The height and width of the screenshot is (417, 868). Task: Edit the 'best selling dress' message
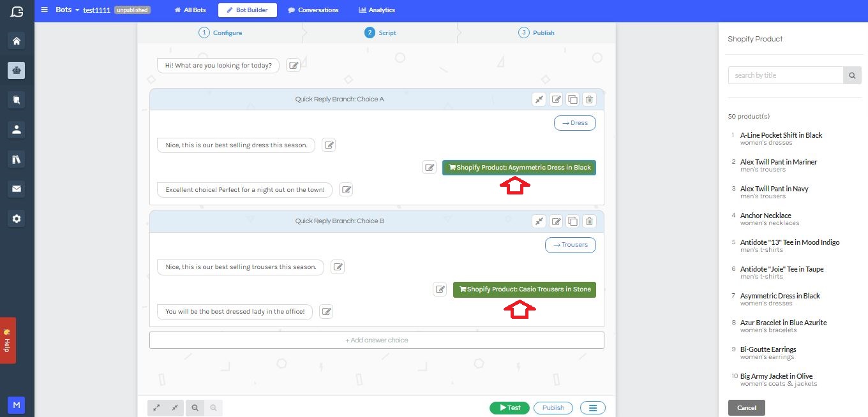point(329,145)
